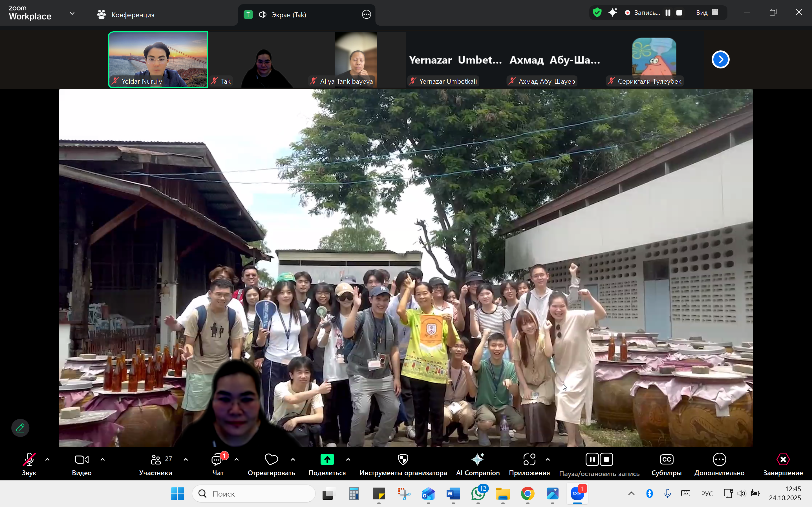Open Zoom Workplace dropdown chevron
This screenshot has width=812, height=507.
pos(72,14)
